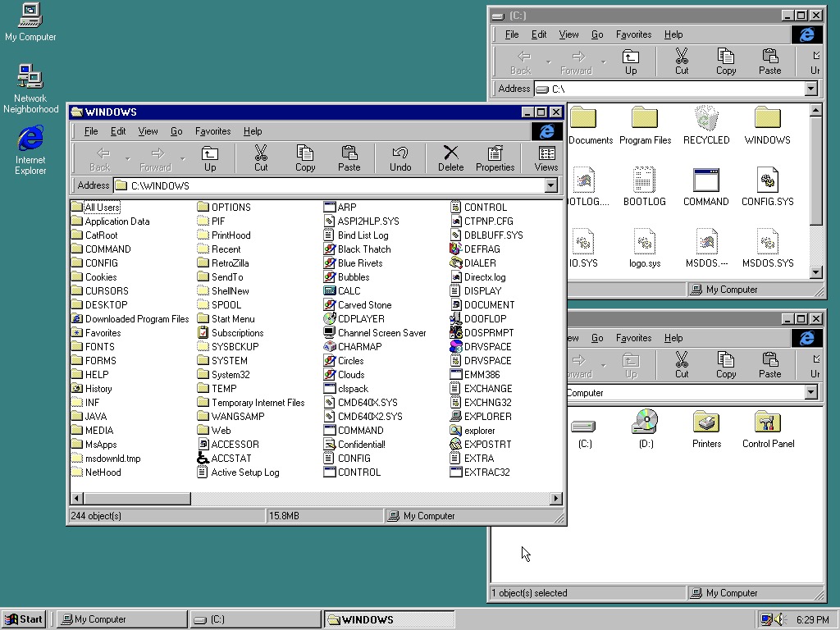Expand Forward history arrow in (C:) window
840x630 pixels.
click(x=604, y=62)
